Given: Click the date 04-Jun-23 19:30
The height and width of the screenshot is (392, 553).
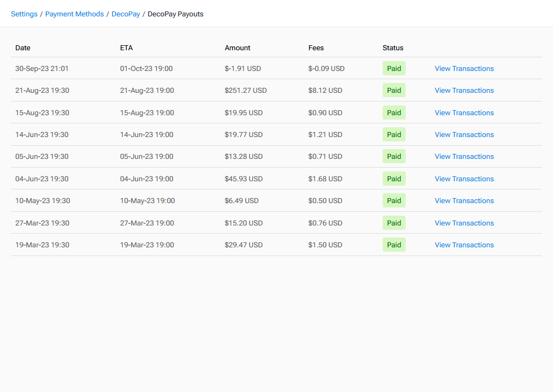Looking at the screenshot, I should (41, 179).
